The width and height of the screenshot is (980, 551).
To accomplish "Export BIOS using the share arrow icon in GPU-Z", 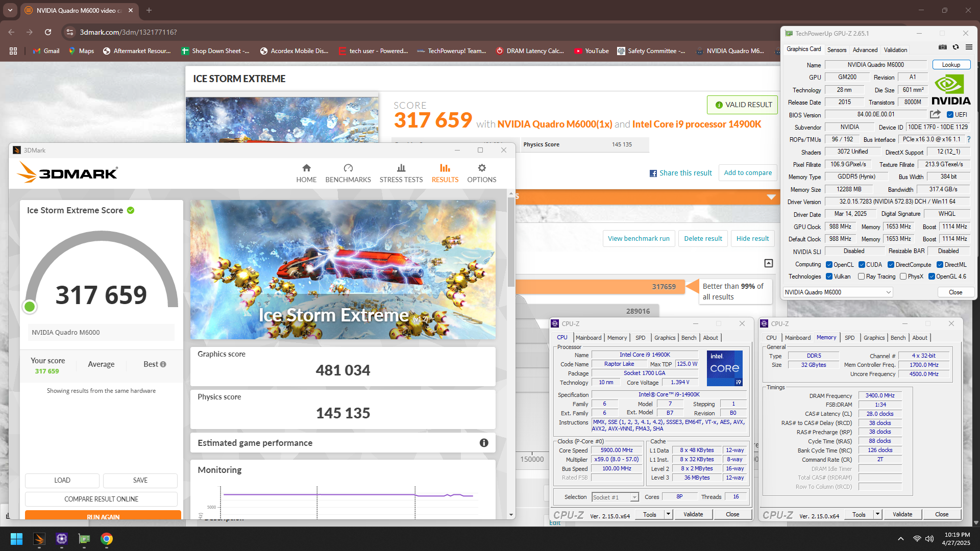I will point(935,114).
